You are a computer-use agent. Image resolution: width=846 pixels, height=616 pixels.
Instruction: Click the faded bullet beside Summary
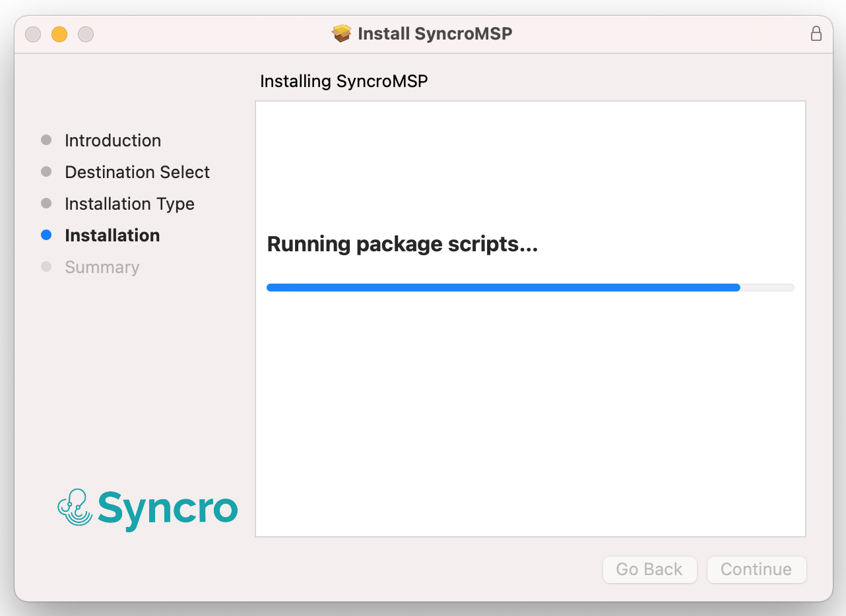(46, 267)
